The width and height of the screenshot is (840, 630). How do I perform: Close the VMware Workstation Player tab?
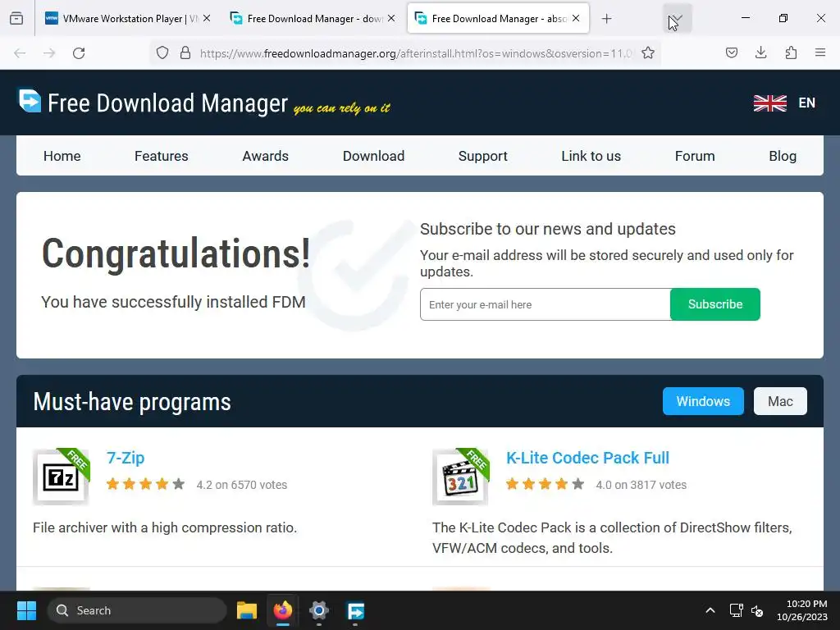[207, 18]
